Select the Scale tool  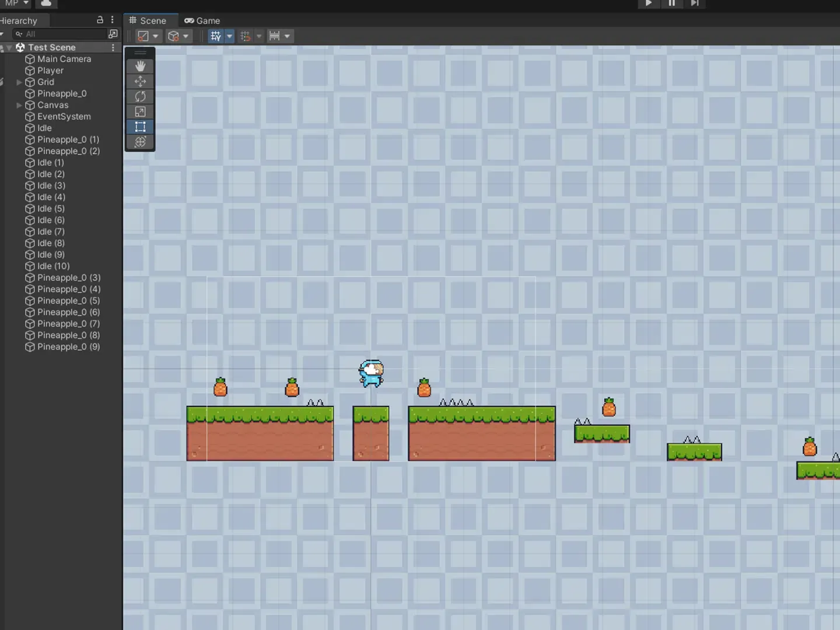point(140,112)
